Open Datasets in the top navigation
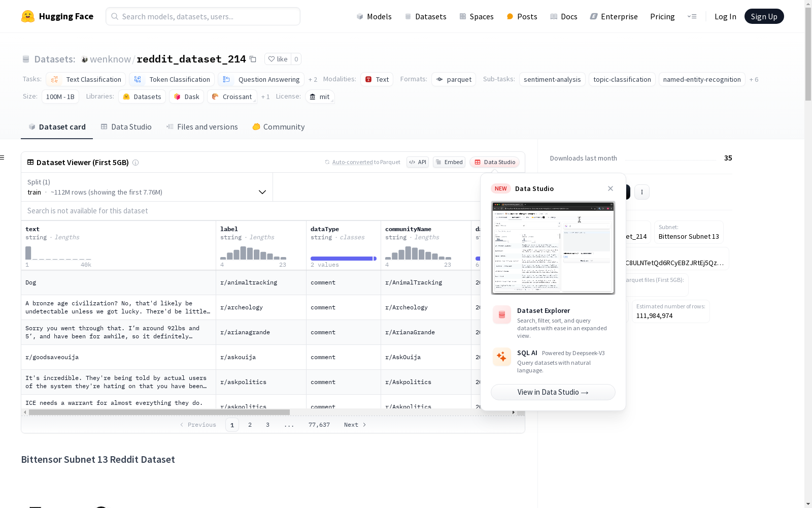812x508 pixels. (425, 16)
